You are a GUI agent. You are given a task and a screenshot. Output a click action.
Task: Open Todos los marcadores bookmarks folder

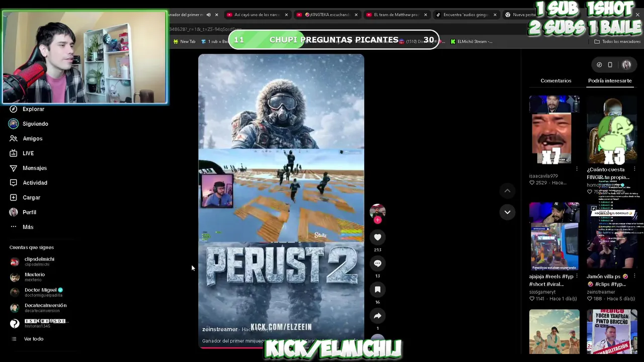[617, 42]
